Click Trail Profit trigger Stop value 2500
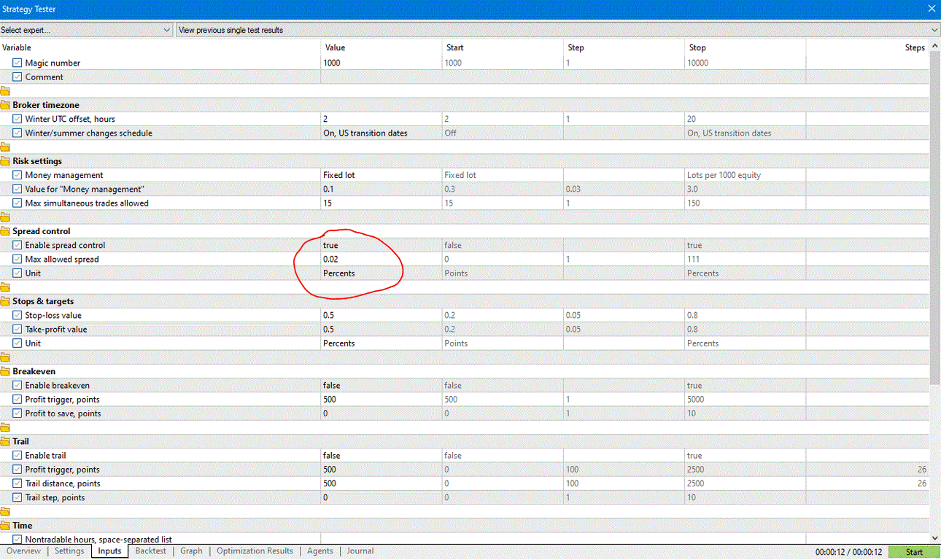This screenshot has width=941, height=560. 746,470
